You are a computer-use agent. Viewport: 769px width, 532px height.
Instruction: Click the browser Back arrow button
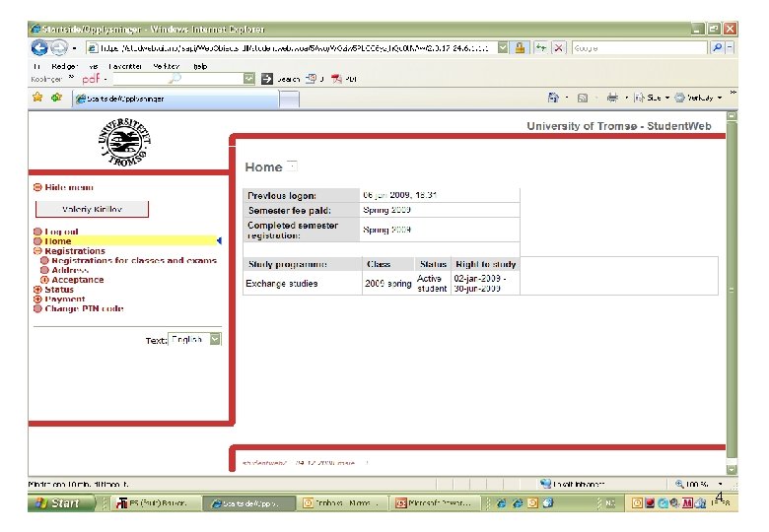pos(39,47)
